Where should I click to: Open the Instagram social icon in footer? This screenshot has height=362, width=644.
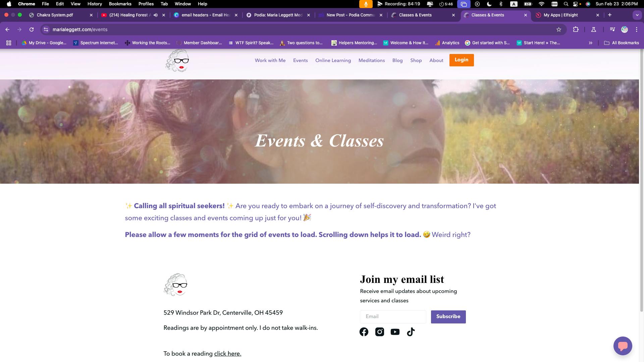tap(380, 332)
